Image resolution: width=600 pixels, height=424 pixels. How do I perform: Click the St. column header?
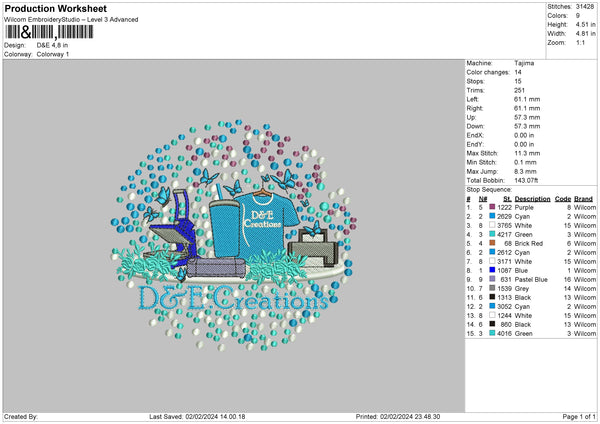507,199
